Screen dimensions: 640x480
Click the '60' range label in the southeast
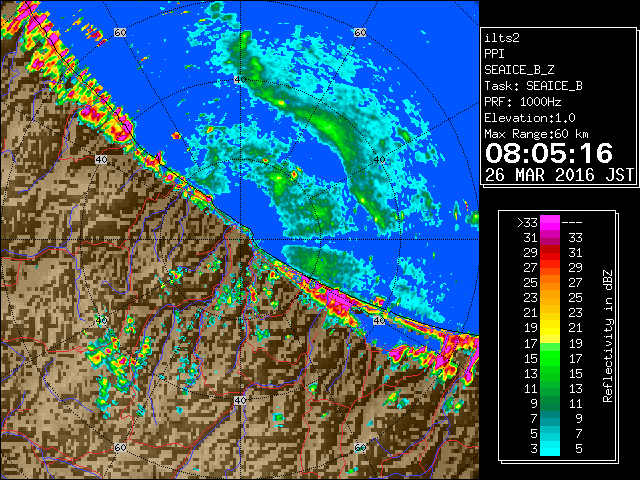360,447
